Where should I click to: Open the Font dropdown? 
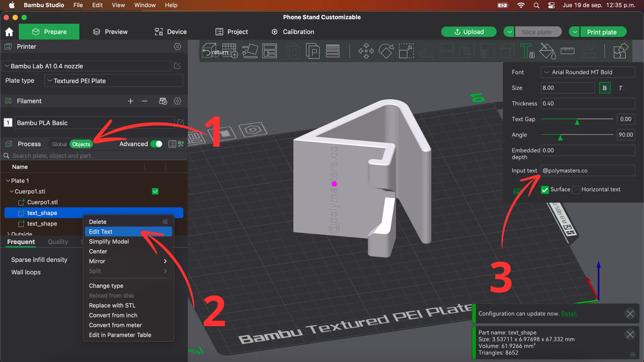click(588, 72)
